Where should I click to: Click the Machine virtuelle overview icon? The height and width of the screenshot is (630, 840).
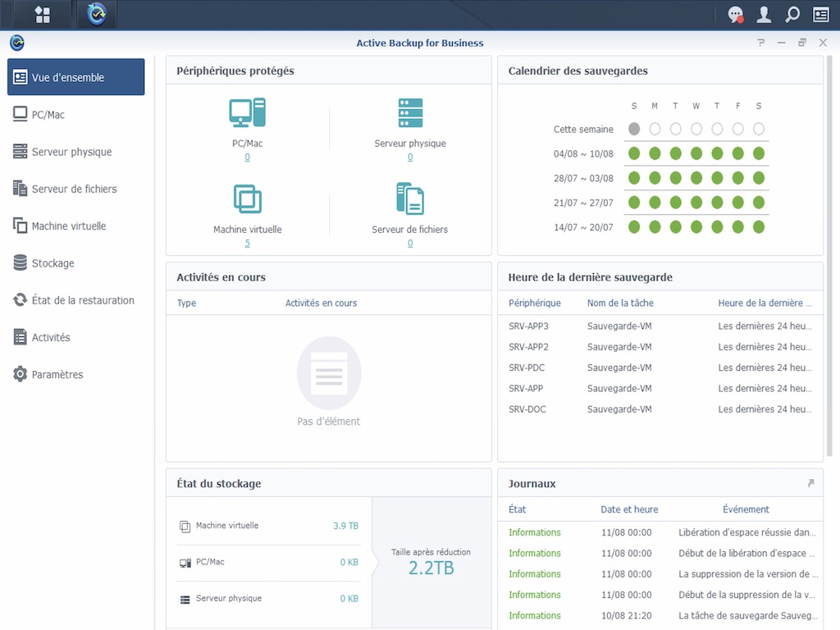click(247, 199)
